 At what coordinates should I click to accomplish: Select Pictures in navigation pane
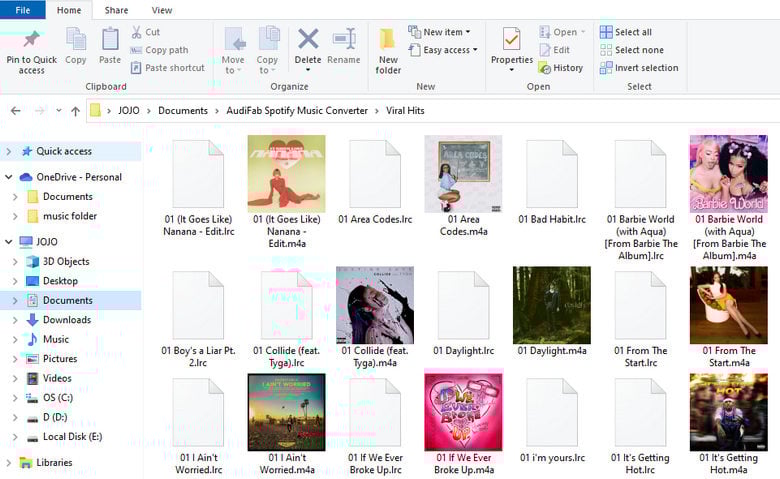(60, 359)
